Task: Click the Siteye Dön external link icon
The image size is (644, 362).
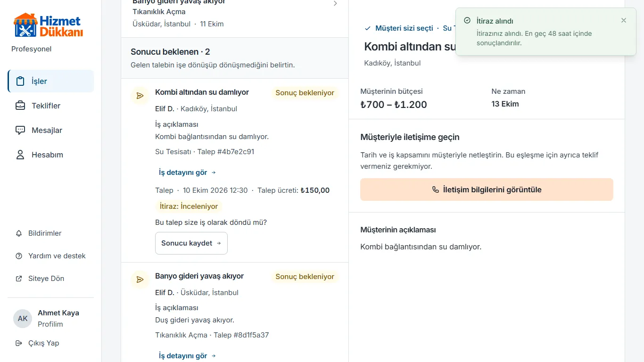Action: tap(19, 279)
